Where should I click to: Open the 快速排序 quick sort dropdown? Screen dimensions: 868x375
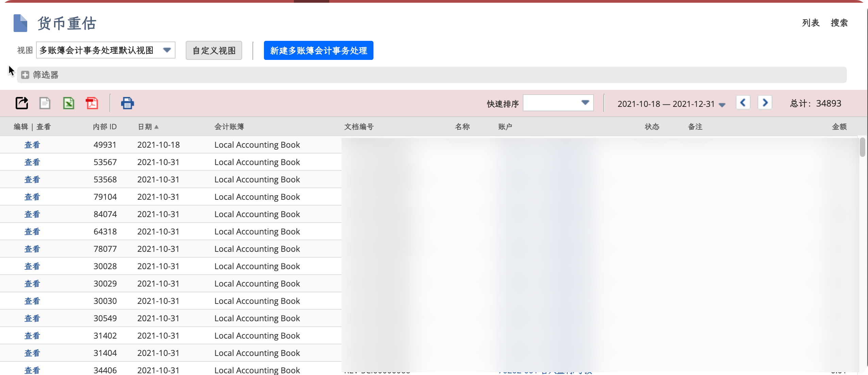558,103
